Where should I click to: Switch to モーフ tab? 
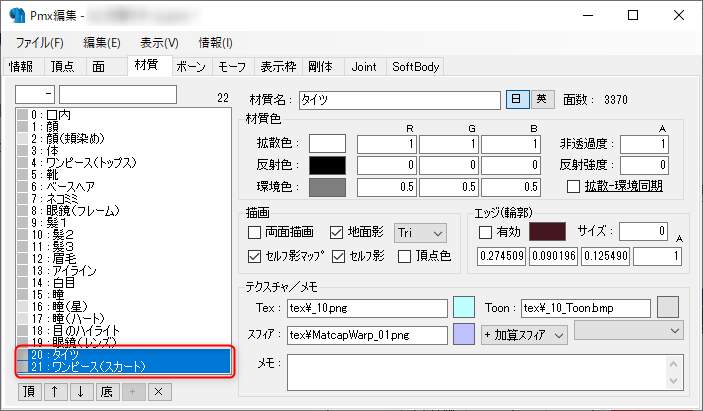232,67
